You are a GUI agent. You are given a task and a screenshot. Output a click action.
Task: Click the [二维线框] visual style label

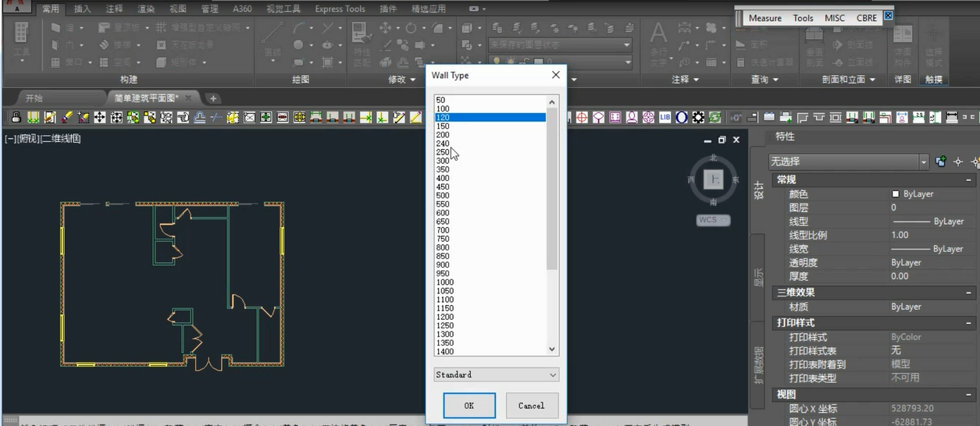pyautogui.click(x=62, y=139)
